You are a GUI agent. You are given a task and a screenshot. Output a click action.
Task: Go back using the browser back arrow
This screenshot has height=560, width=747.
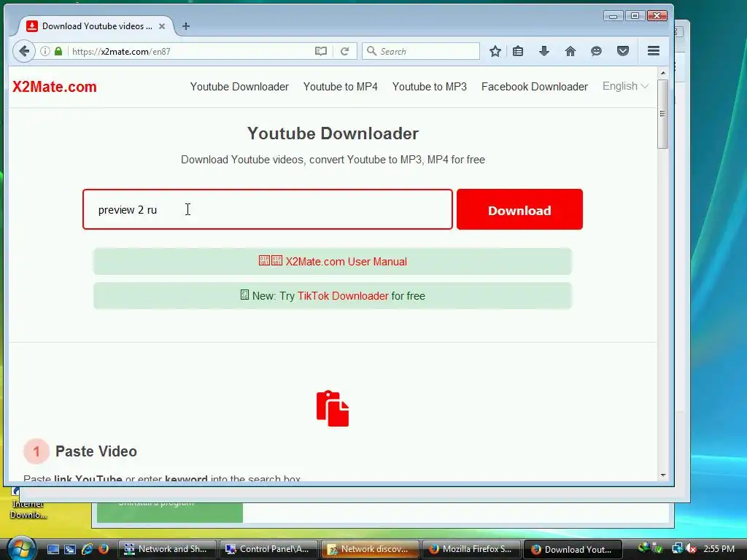click(24, 51)
